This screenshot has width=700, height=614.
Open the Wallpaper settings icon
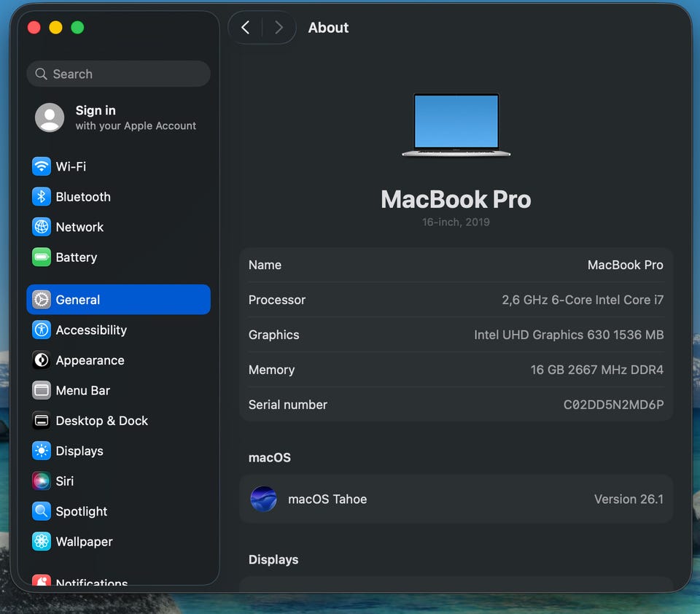coord(42,542)
